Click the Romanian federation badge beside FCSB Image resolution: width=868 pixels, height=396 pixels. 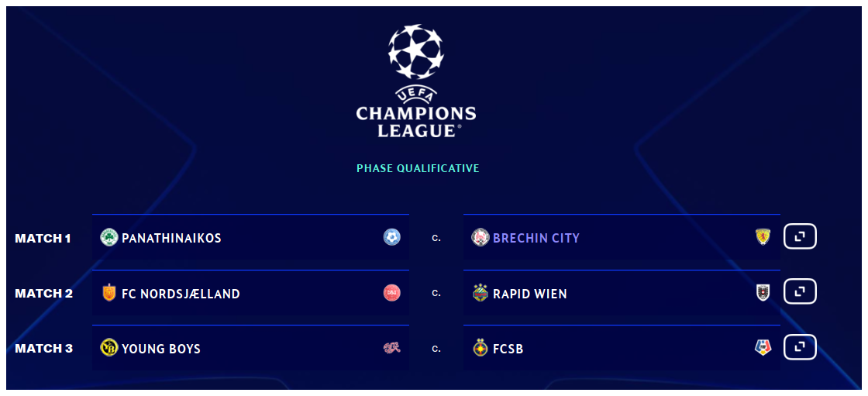pos(763,347)
